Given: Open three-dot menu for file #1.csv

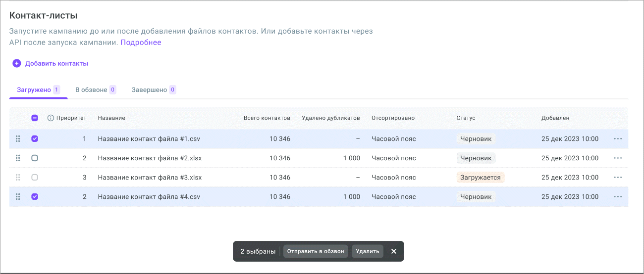Looking at the screenshot, I should coord(618,139).
